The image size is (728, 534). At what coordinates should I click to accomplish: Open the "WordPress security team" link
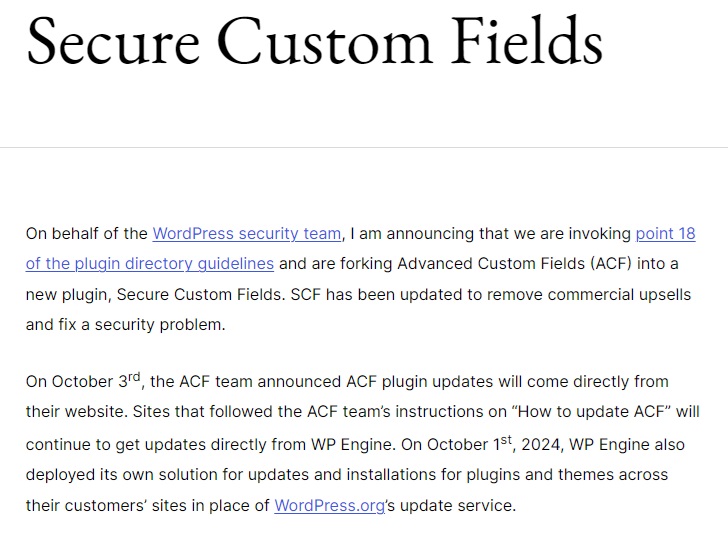246,234
